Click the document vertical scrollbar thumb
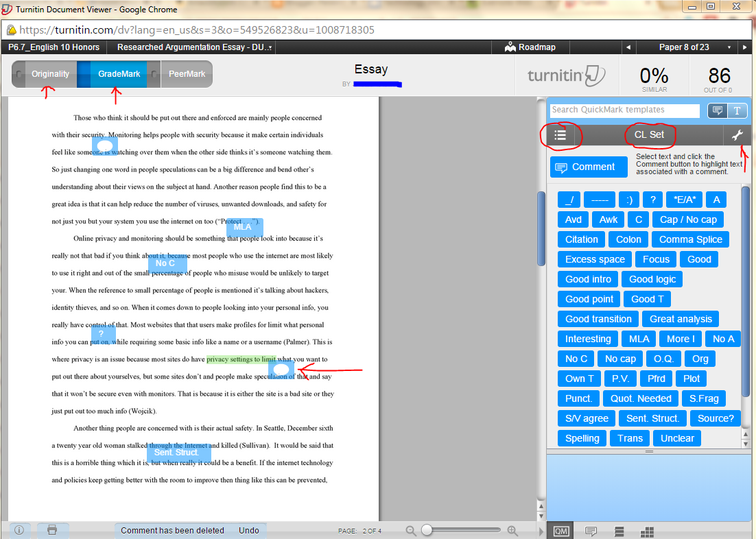The width and height of the screenshot is (756, 539). tap(541, 228)
